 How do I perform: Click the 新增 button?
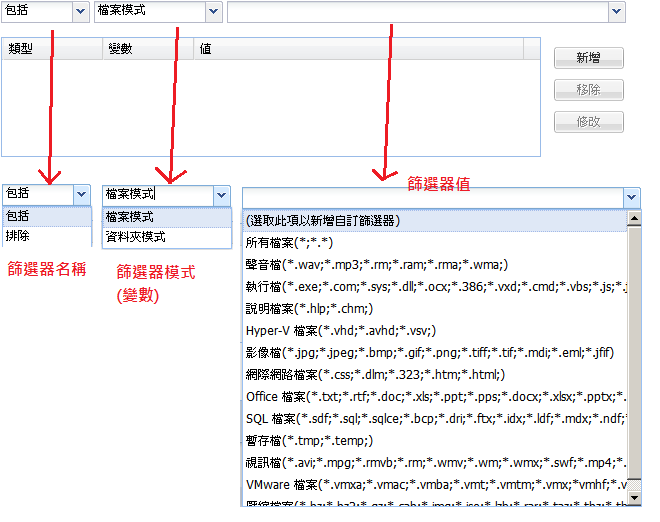[588, 58]
